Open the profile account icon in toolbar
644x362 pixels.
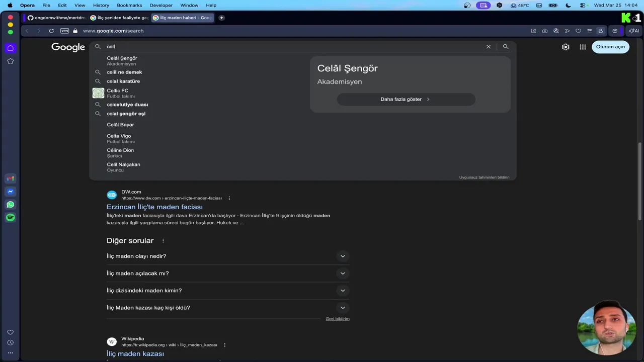[600, 31]
